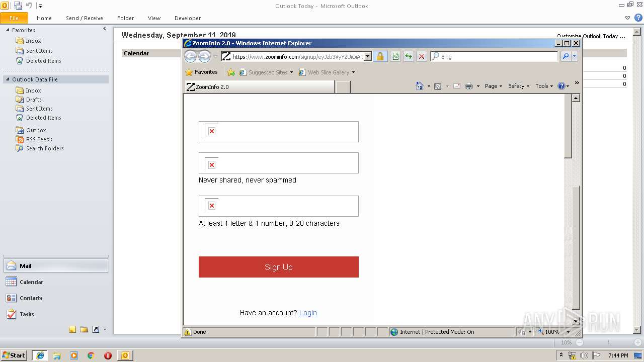Screen dimensions: 644x362
Task: Open the Page menu dropdown
Action: pos(494,86)
